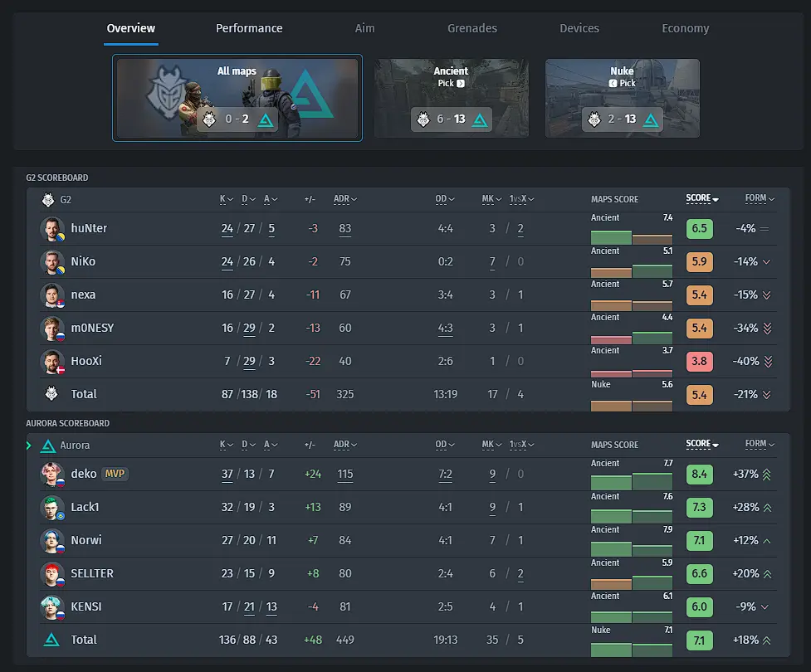
Task: Open Lack1's player profile name
Action: pyautogui.click(x=85, y=507)
